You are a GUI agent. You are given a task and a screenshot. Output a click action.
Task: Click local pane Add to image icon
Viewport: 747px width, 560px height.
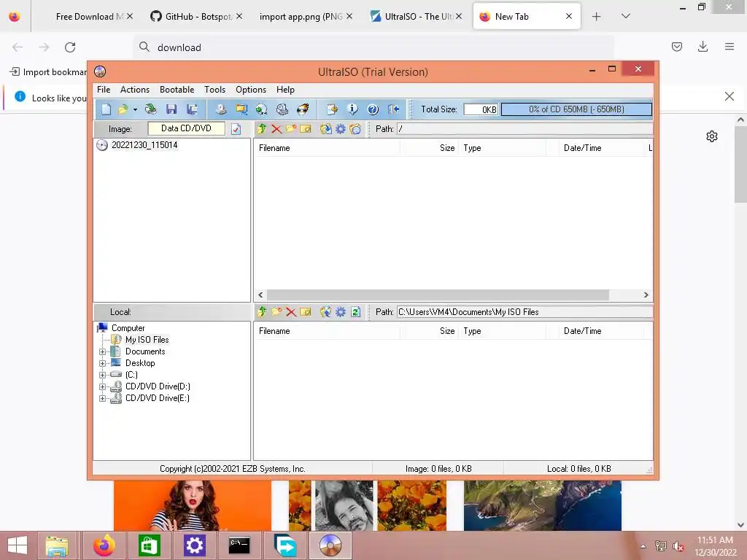pyautogui.click(x=326, y=312)
